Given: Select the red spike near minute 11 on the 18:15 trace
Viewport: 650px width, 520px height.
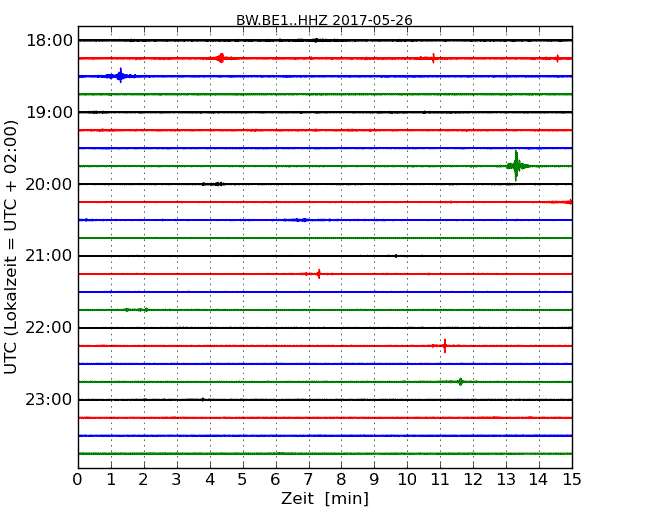Looking at the screenshot, I should coord(433,58).
